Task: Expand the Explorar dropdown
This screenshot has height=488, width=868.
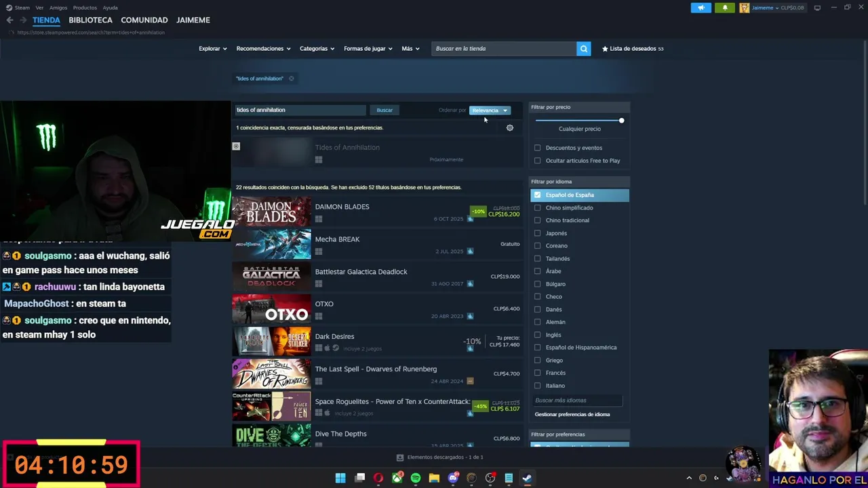Action: (212, 49)
